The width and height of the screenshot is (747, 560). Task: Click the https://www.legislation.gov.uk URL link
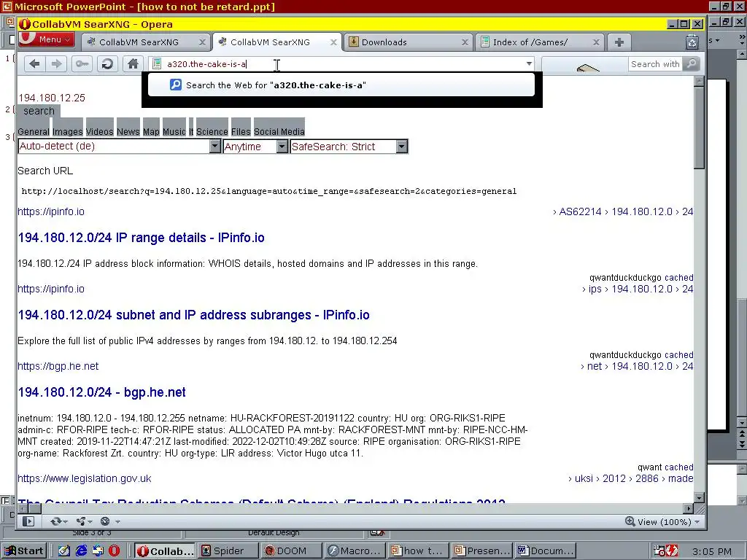(85, 478)
